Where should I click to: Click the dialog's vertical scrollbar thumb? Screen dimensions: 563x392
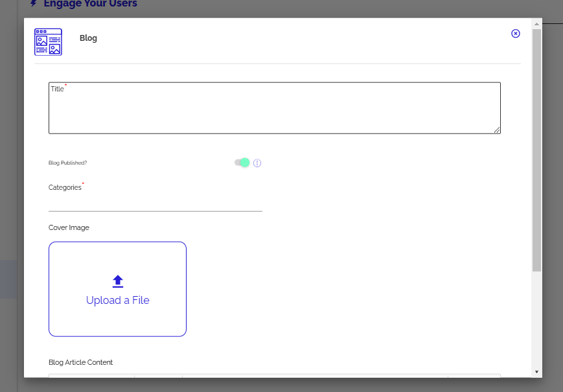click(536, 149)
